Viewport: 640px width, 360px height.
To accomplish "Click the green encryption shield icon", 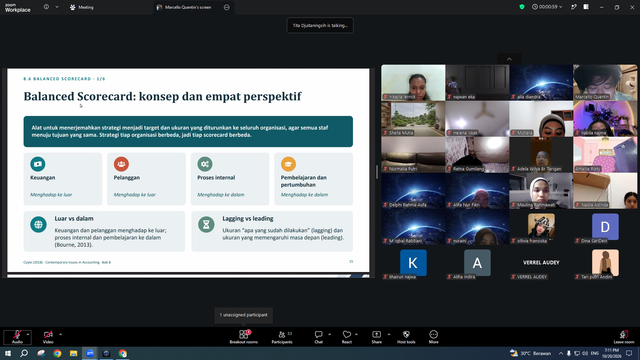I will [x=522, y=7].
